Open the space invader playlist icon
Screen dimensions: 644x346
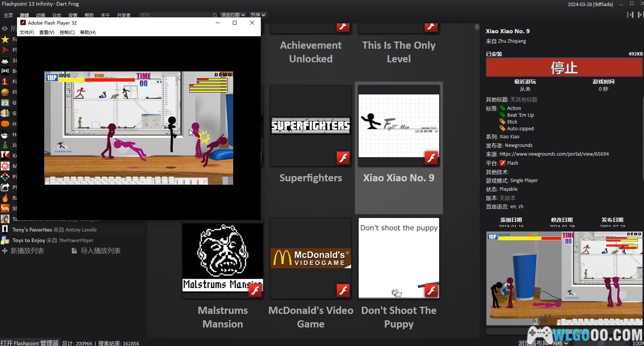tap(5, 60)
